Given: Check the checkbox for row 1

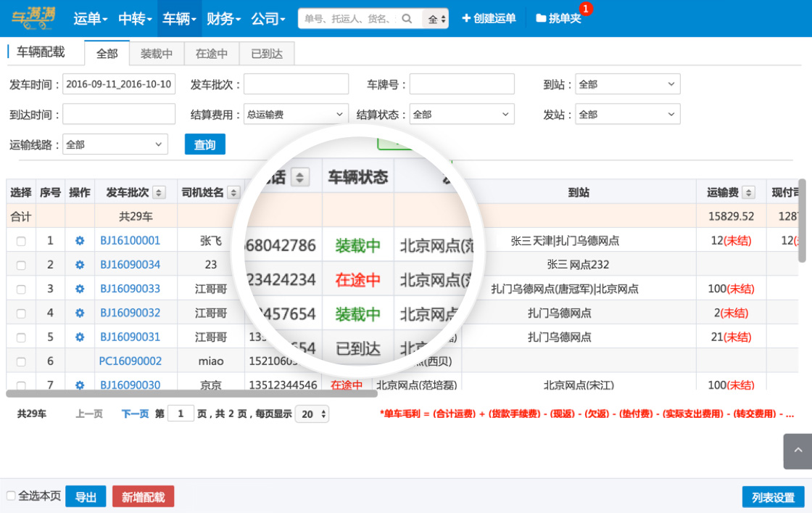Looking at the screenshot, I should 21,241.
